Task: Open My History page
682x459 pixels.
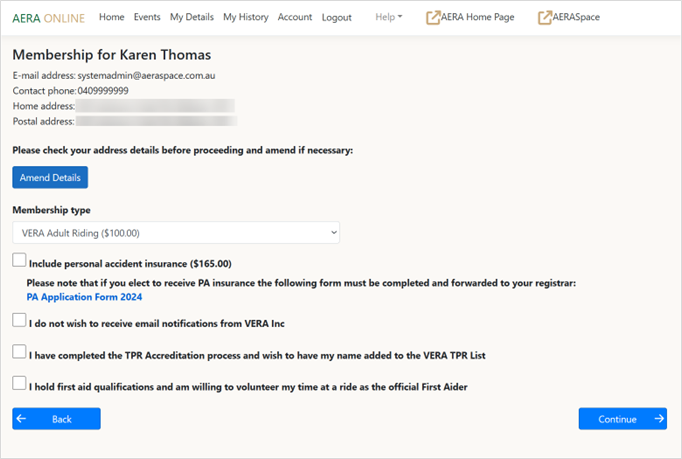Action: [x=245, y=17]
